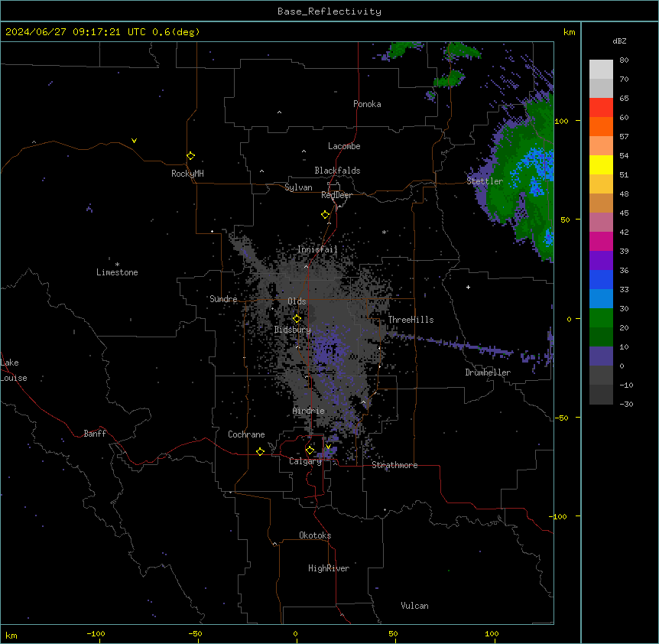This screenshot has height=644, width=659.
Task: Pick the magenta swatch between 42 and 39
Action: click(x=601, y=241)
